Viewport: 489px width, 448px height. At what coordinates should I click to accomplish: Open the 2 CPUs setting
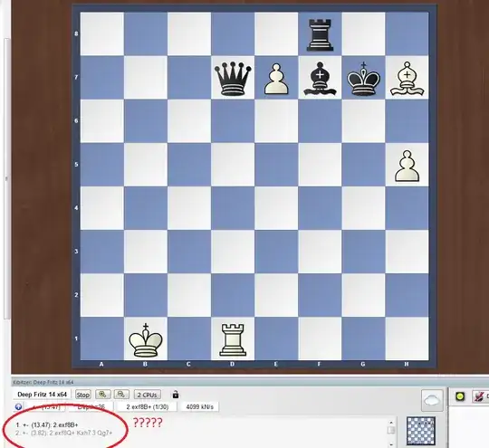pos(148,395)
